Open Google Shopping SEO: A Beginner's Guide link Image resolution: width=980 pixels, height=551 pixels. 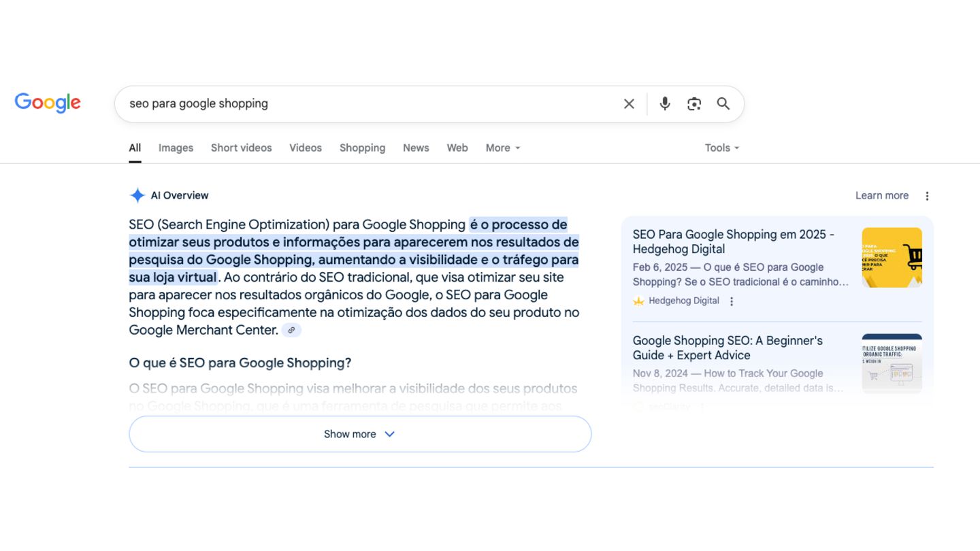(x=728, y=348)
